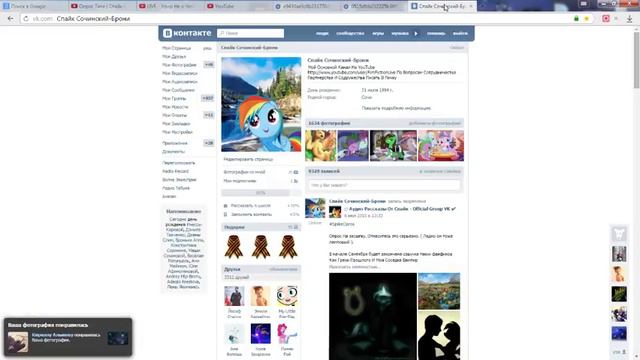Go to 'Моя Страница' in left menu
This screenshot has width=640, height=360.
(176, 48)
